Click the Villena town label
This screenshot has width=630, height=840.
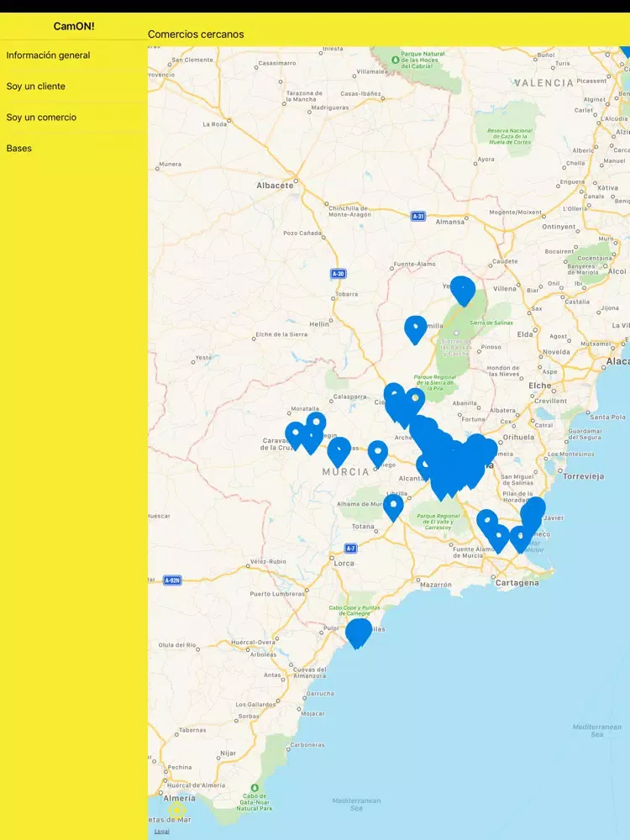tap(505, 289)
